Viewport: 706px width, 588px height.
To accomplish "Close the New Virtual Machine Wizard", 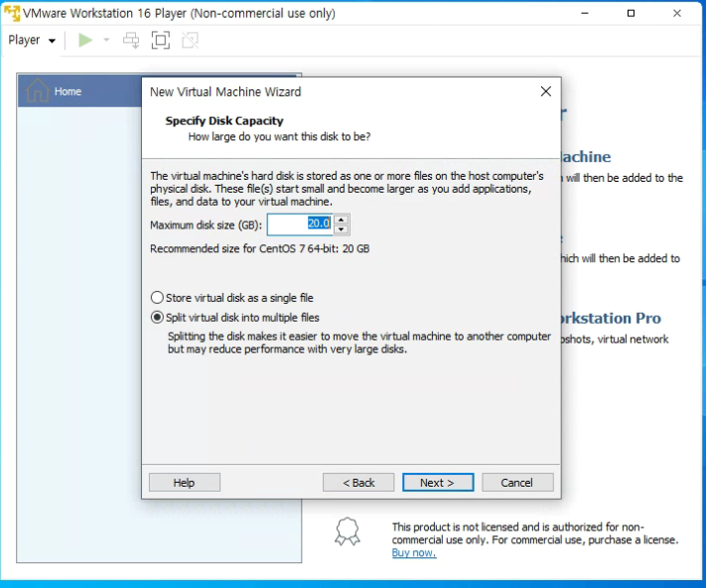I will coord(546,91).
